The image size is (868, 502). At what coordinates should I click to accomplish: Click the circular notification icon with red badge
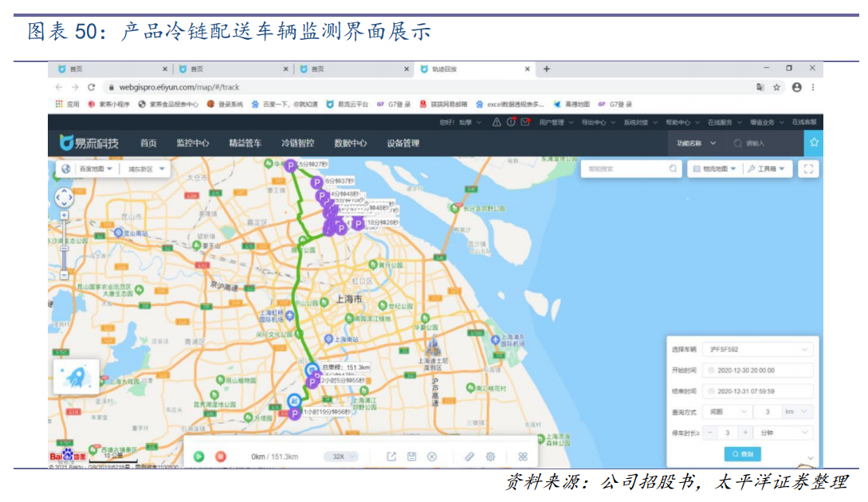(511, 123)
